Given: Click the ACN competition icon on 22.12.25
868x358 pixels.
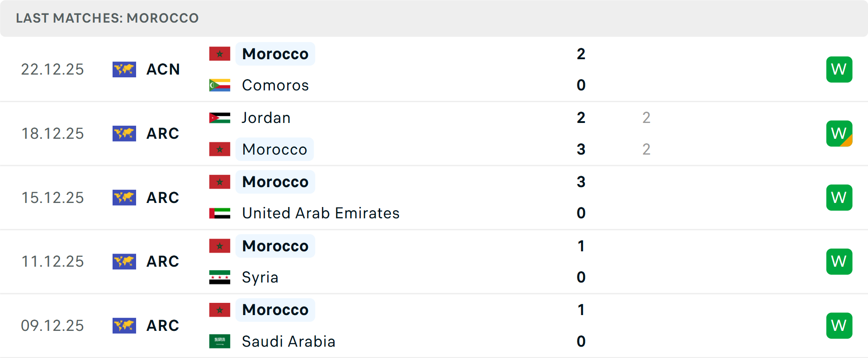Looking at the screenshot, I should click(124, 70).
